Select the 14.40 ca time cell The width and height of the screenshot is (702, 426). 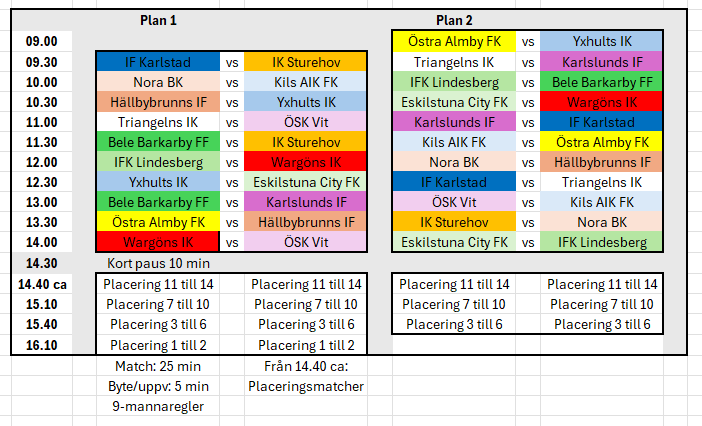42,284
